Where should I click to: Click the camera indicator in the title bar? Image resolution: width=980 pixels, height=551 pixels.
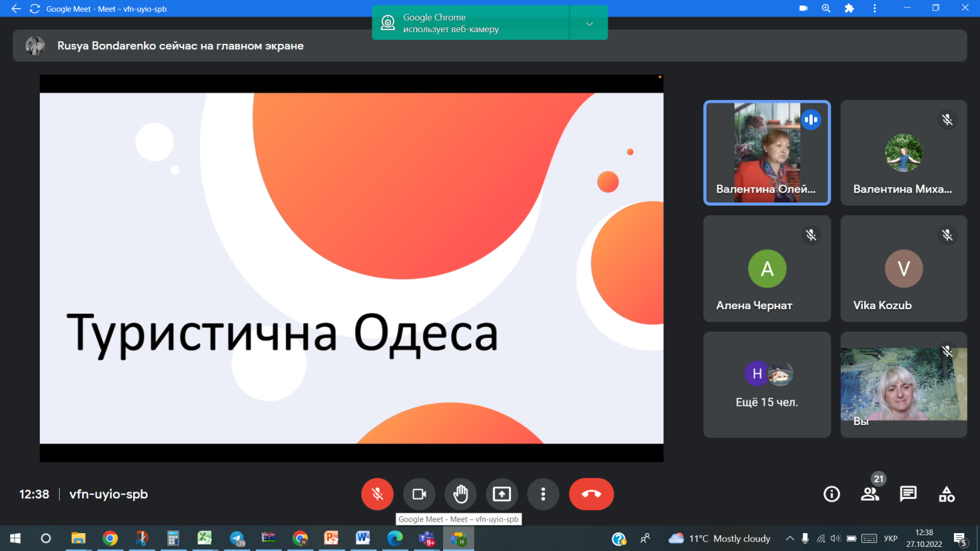click(803, 8)
